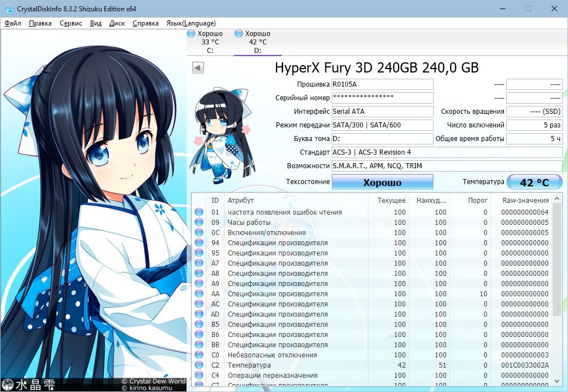This screenshot has width=568, height=392.
Task: Open the Вид menu
Action: tap(96, 23)
